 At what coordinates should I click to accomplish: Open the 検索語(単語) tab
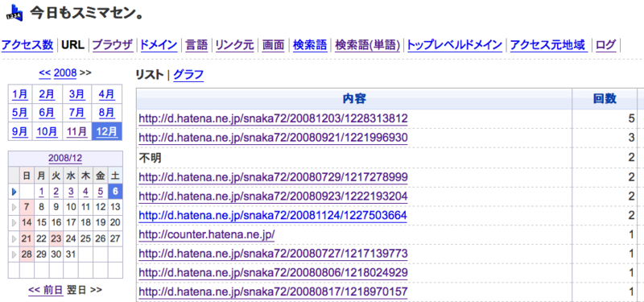(x=368, y=45)
